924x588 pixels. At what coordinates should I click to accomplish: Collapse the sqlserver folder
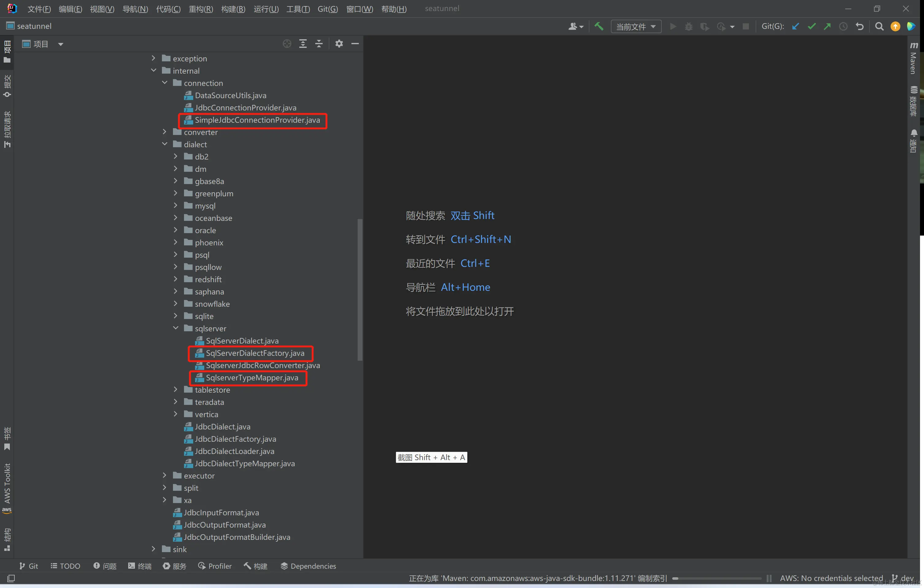176,328
